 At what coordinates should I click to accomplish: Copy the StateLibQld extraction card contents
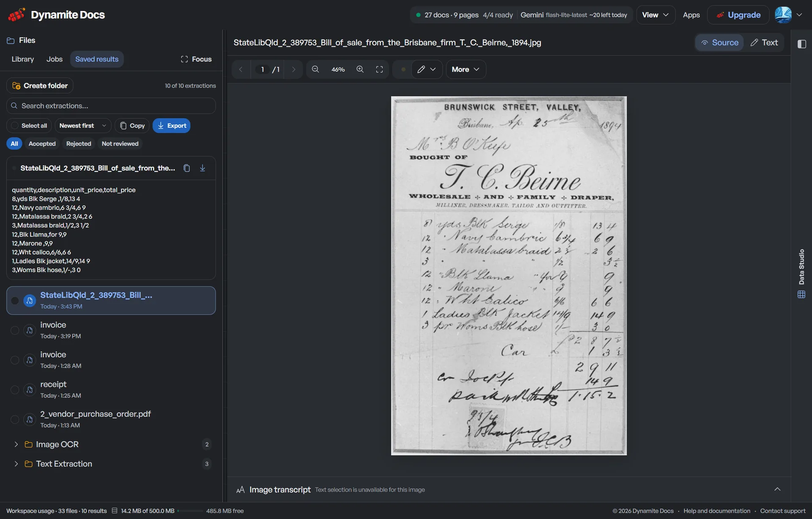point(187,168)
